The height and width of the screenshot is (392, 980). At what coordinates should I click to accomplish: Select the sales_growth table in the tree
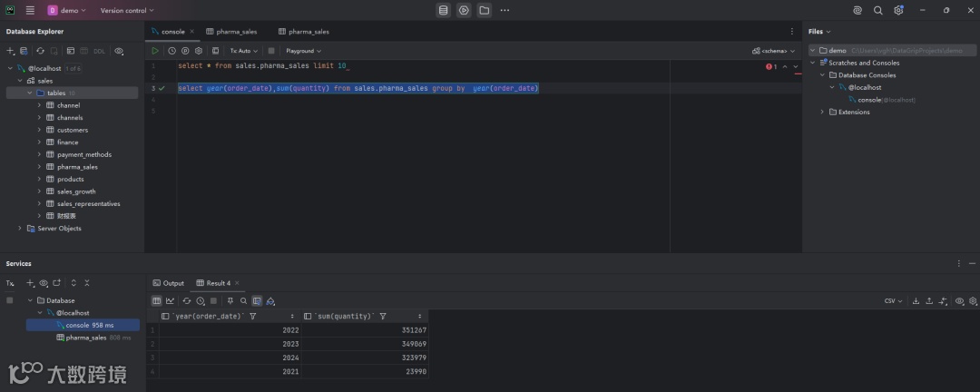click(75, 191)
